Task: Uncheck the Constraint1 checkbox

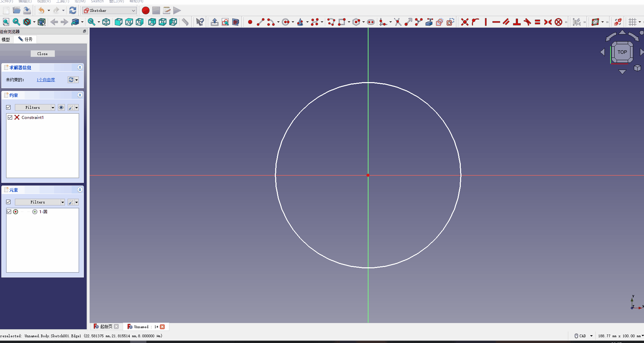Action: point(10,117)
